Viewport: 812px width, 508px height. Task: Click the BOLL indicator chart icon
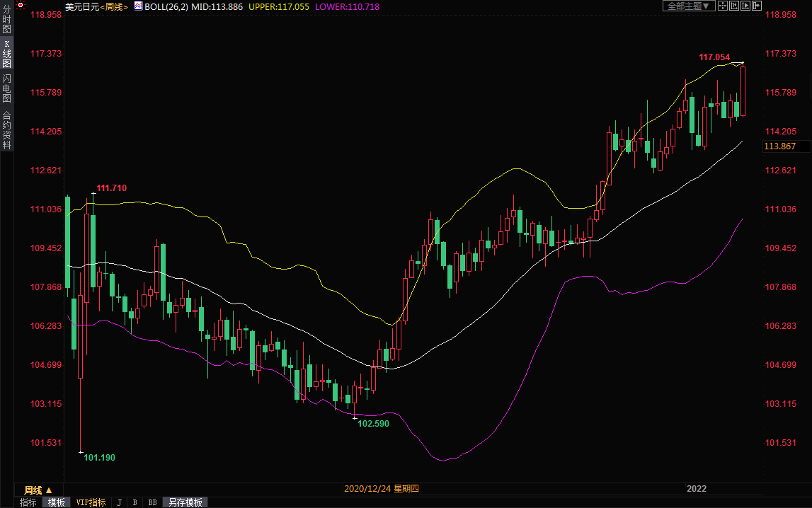(x=138, y=6)
